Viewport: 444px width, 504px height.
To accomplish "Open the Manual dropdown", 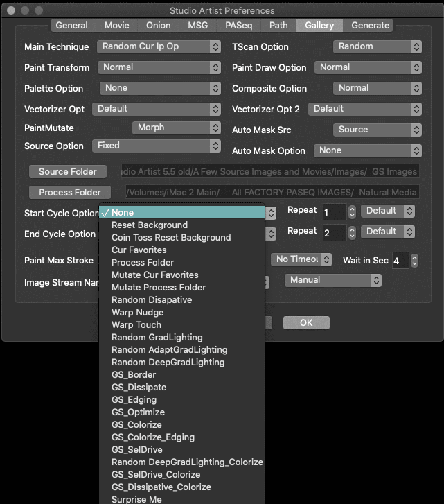I will [333, 280].
